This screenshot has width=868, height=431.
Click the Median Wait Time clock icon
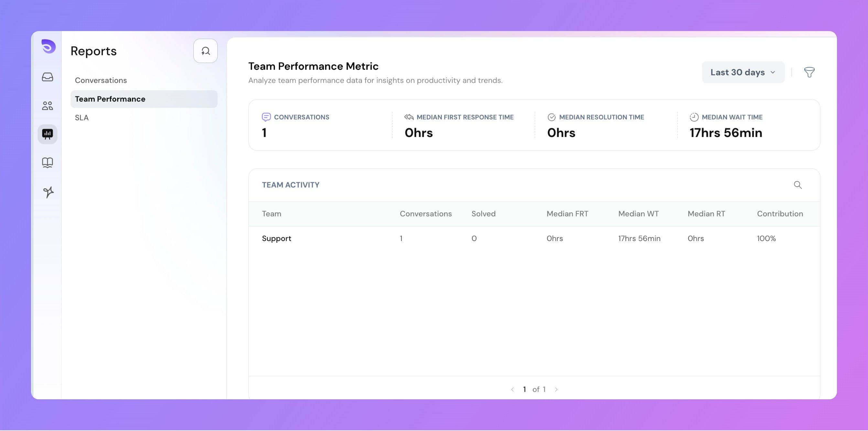[694, 117]
